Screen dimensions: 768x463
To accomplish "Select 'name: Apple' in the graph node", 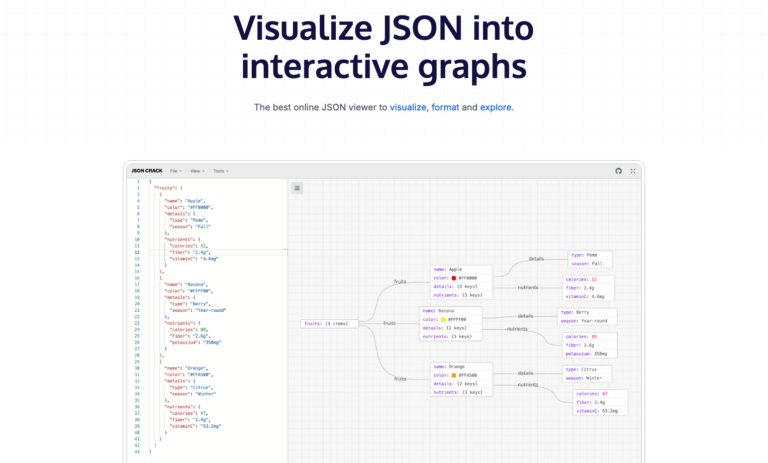I will 448,269.
